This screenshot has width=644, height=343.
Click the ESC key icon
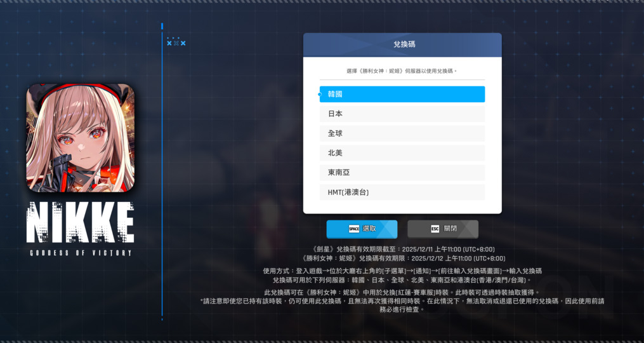tap(435, 229)
